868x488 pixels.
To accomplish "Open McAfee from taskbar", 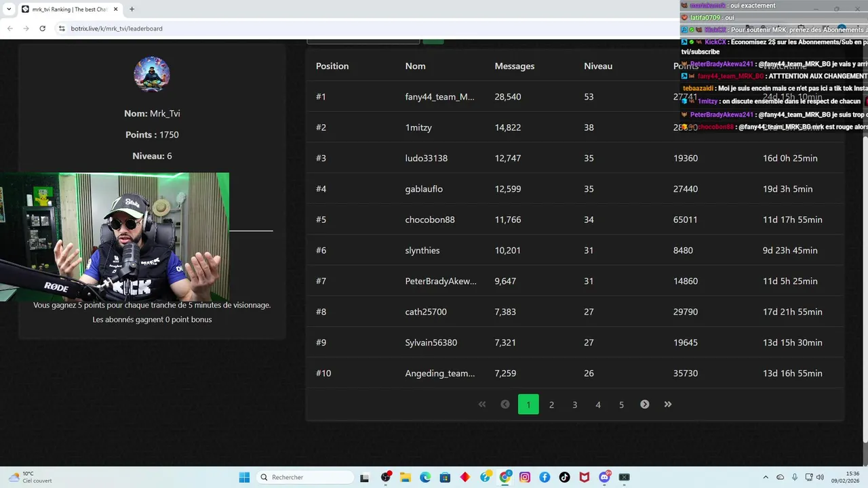I will point(585,477).
